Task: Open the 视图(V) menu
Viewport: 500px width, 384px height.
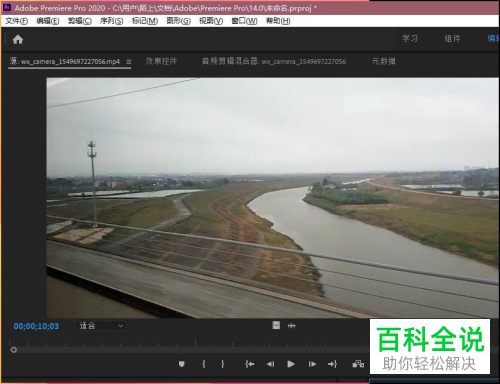Action: [211, 21]
